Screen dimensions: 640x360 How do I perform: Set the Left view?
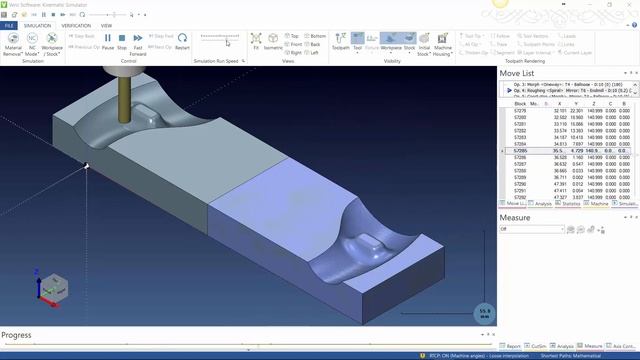311,53
